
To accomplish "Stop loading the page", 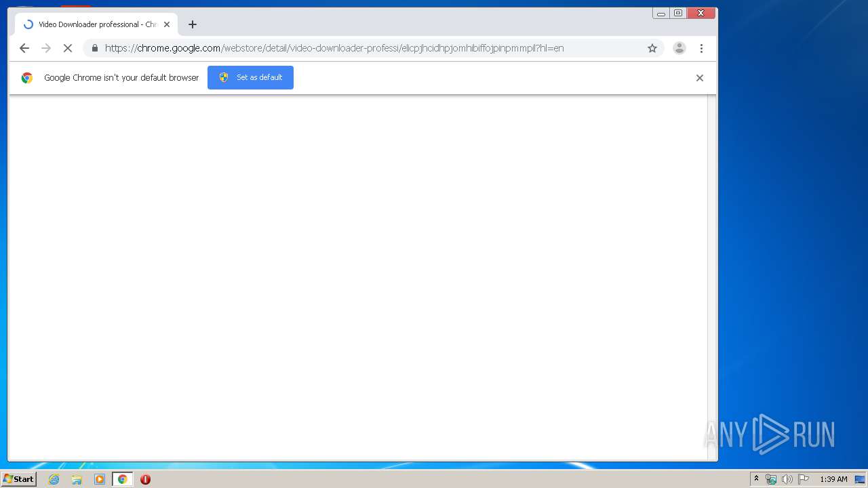I will click(68, 48).
